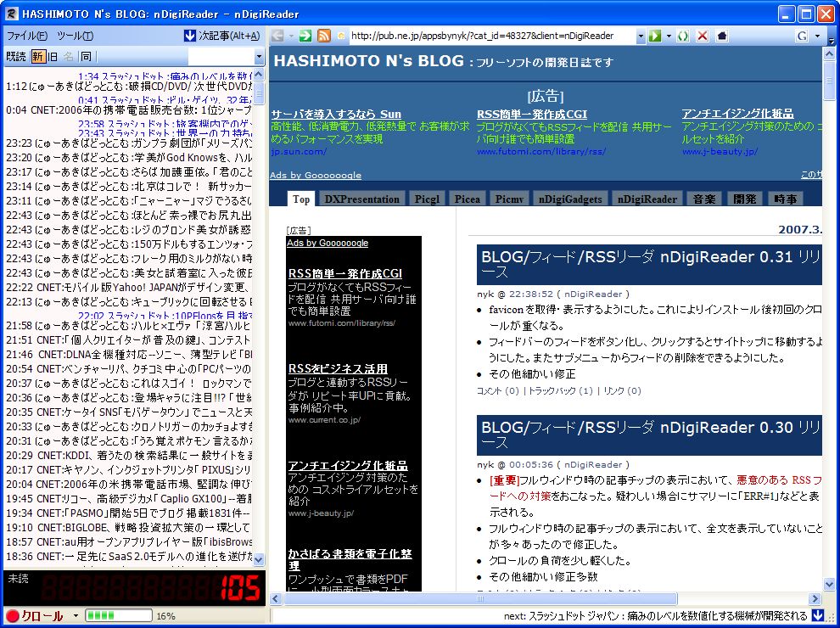Switch to the Picgl tab

tap(427, 199)
